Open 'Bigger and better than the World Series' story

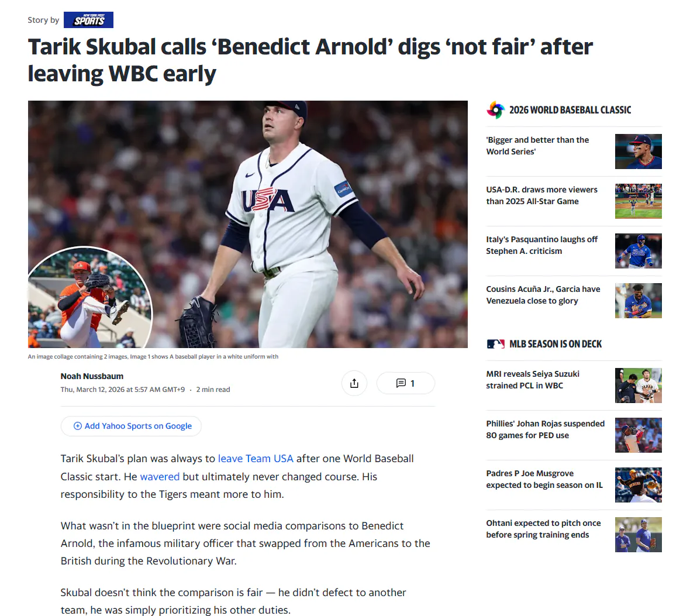[537, 146]
